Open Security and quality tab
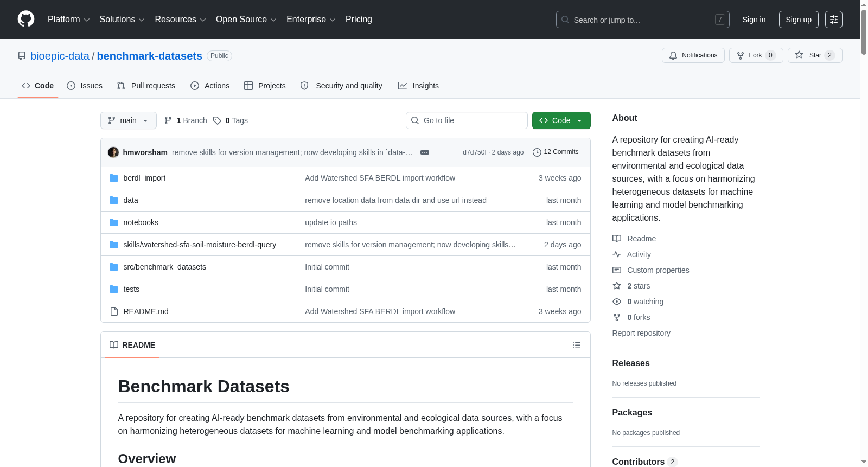The image size is (868, 467). point(341,86)
